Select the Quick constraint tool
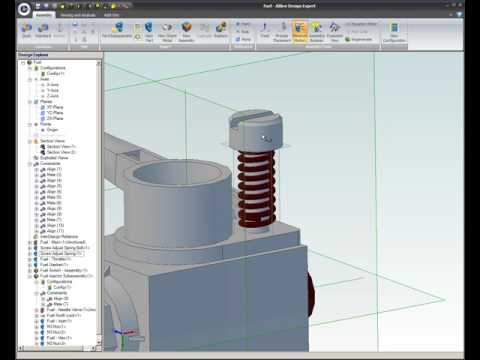Viewport: 480px width, 360px height. pyautogui.click(x=26, y=30)
